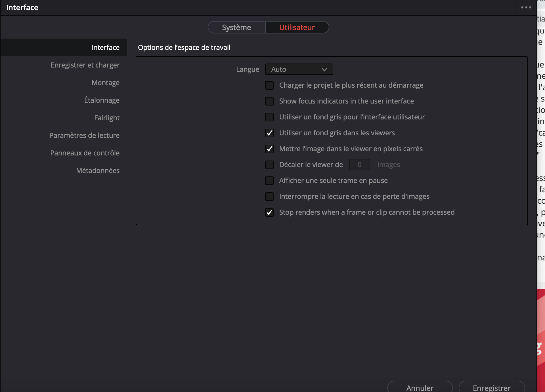Enable fond gris pour l'interface utilisateur
Viewport: 545px width, 392px height.
(x=269, y=117)
